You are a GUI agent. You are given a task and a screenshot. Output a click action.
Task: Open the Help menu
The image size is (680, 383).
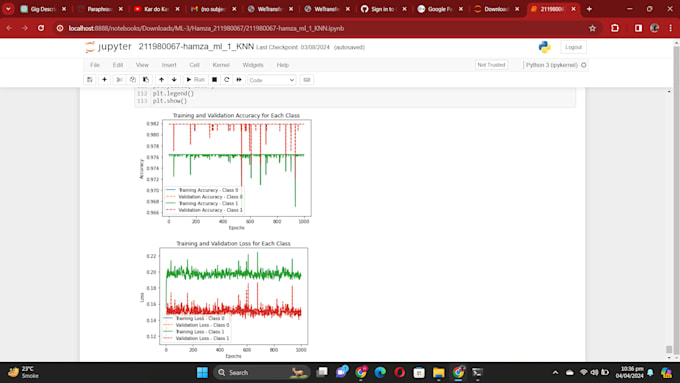(x=283, y=65)
